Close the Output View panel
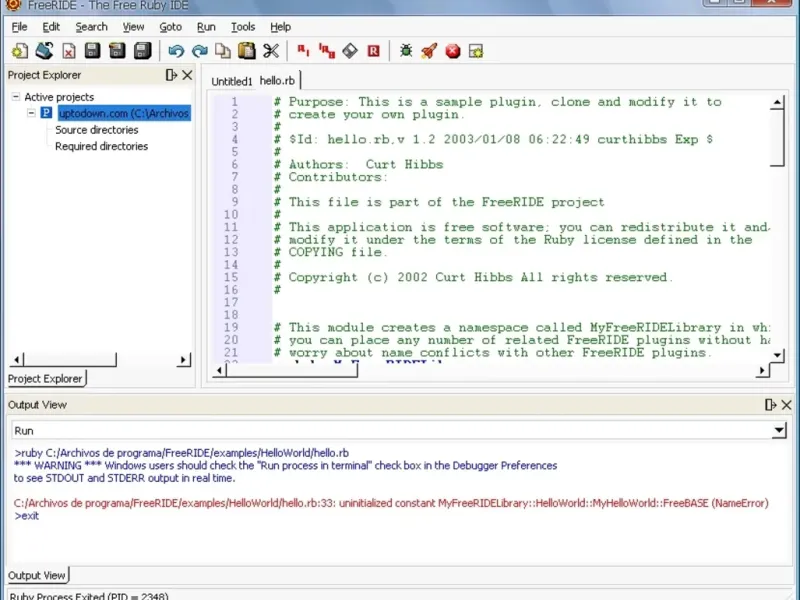The width and height of the screenshot is (800, 600). coord(787,404)
